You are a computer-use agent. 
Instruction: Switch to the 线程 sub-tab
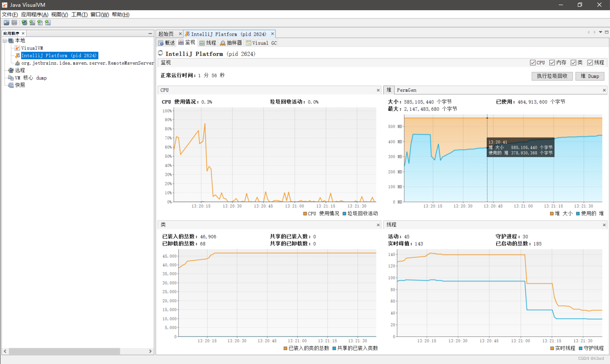coord(208,43)
